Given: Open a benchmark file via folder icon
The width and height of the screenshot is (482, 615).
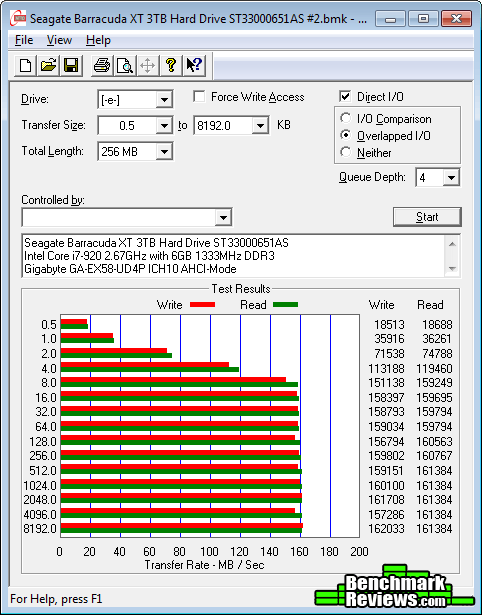Looking at the screenshot, I should (x=48, y=65).
